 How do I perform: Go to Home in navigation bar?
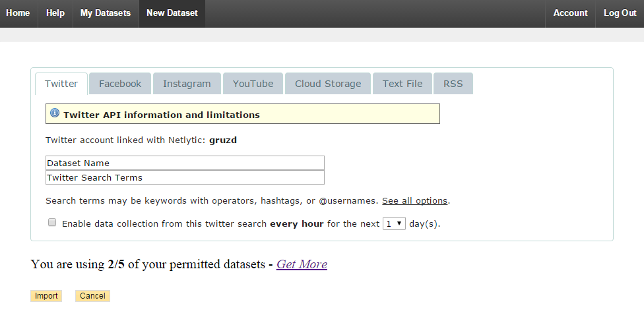[18, 13]
